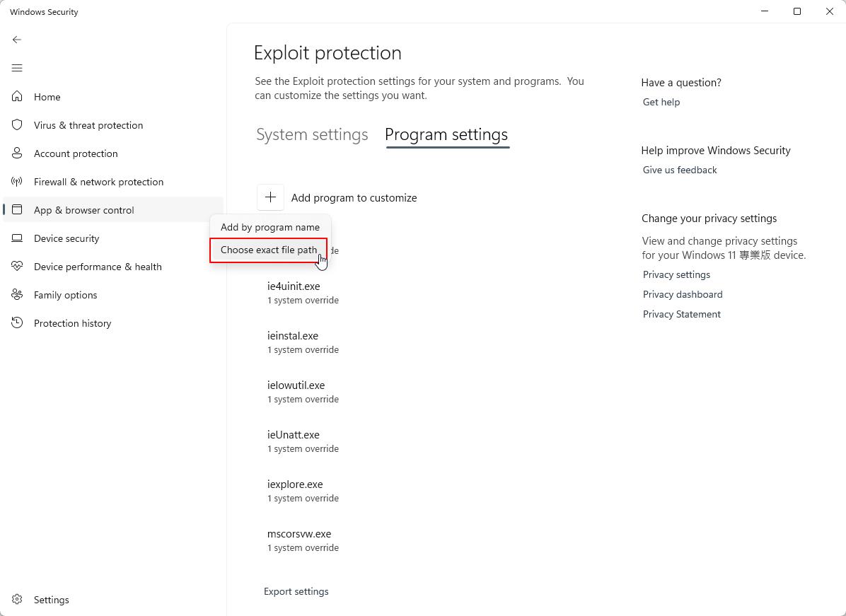Click the back arrow icon

pyautogui.click(x=17, y=40)
